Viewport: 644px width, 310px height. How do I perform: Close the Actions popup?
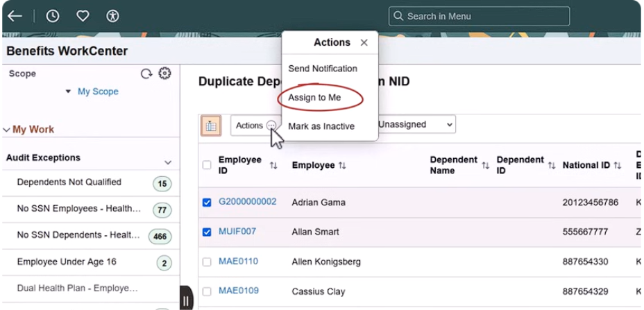pyautogui.click(x=364, y=43)
